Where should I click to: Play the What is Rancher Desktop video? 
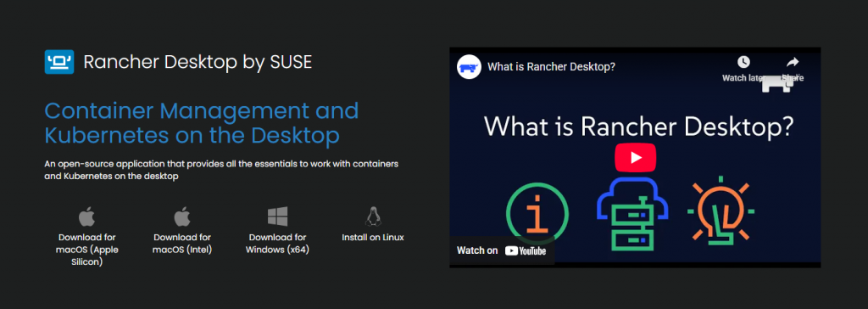pos(635,158)
